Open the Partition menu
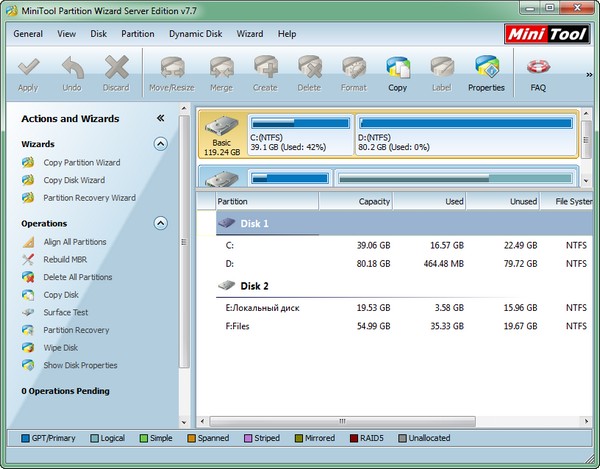 (x=137, y=33)
